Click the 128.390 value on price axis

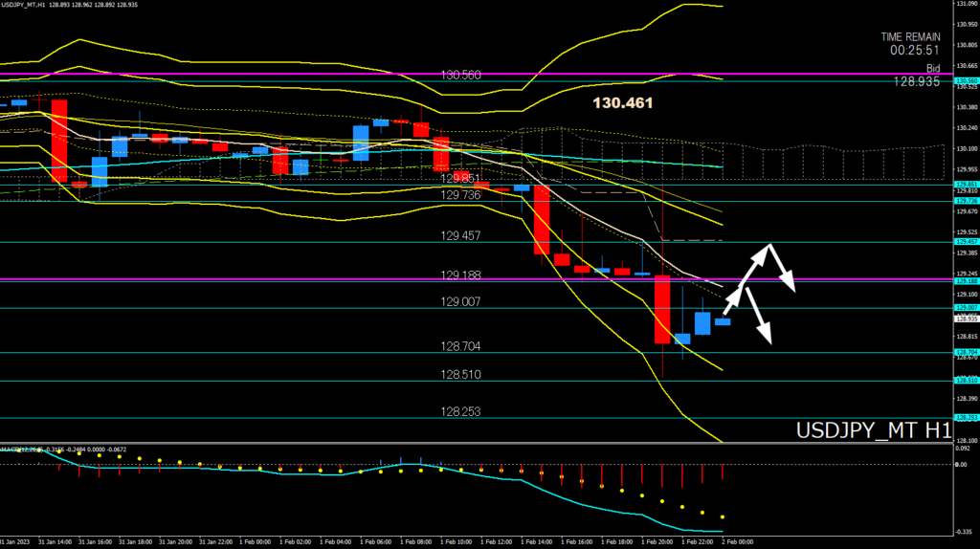click(967, 399)
